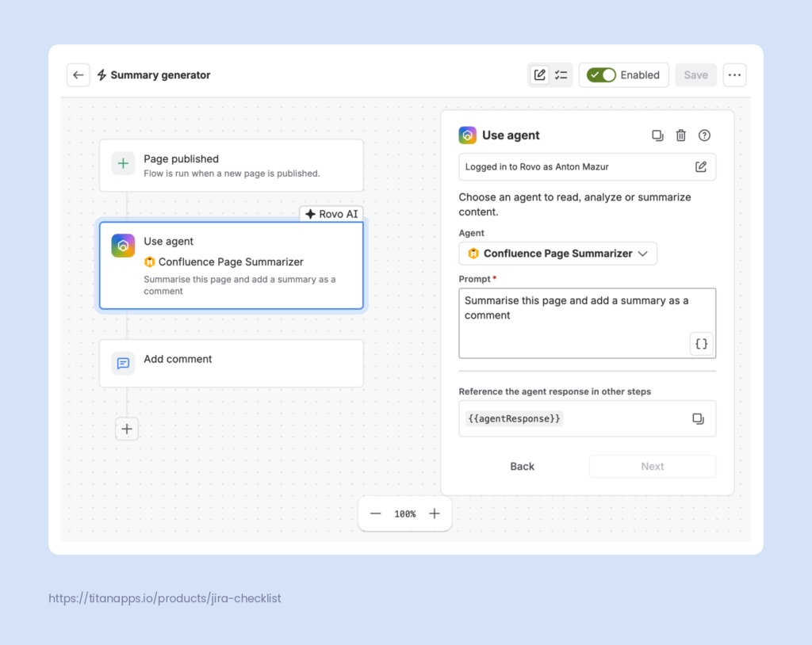Delete the Use agent step with trash icon

(x=681, y=135)
